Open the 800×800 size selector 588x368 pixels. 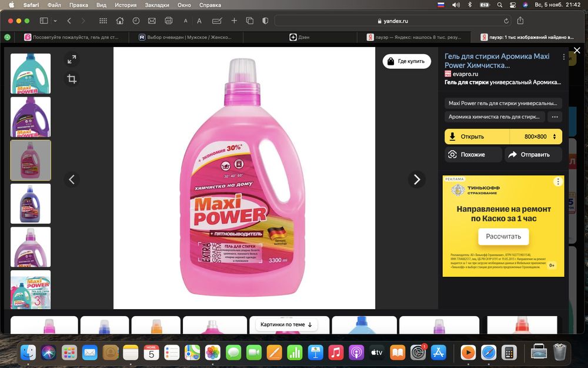tap(534, 137)
